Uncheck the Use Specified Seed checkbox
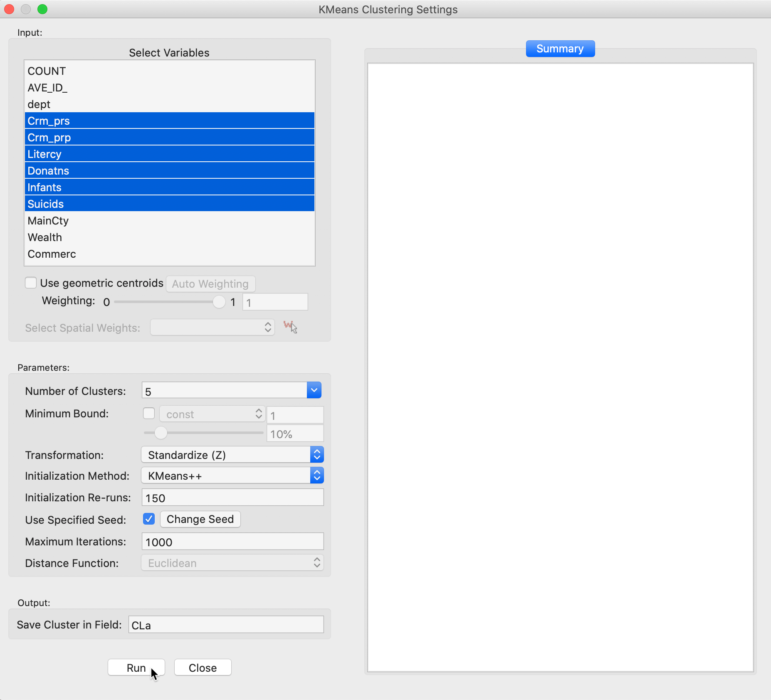Screen dimensions: 771x700 (x=149, y=519)
